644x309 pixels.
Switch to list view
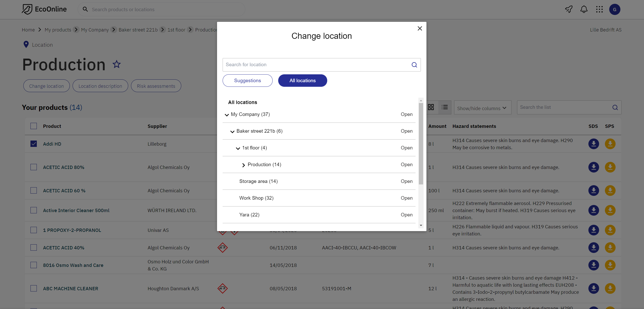(444, 107)
